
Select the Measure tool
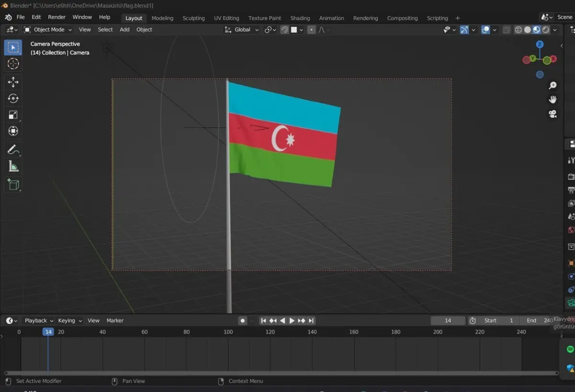13,166
